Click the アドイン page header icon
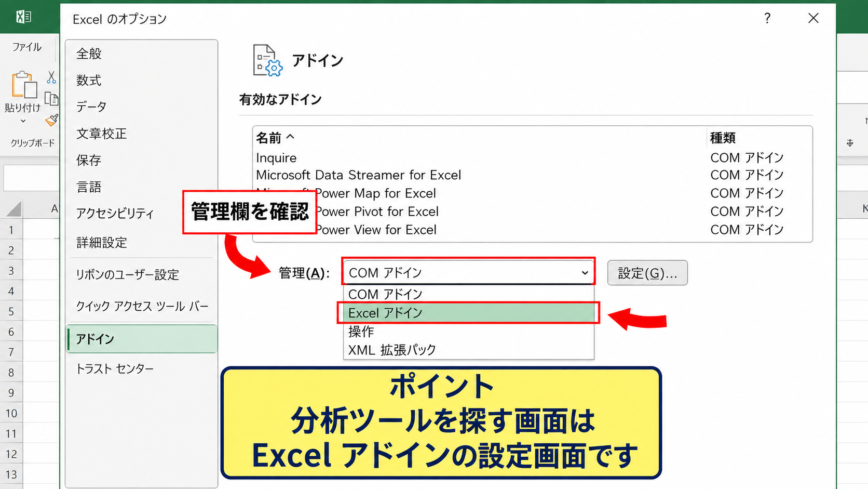This screenshot has width=868, height=489. [x=268, y=61]
